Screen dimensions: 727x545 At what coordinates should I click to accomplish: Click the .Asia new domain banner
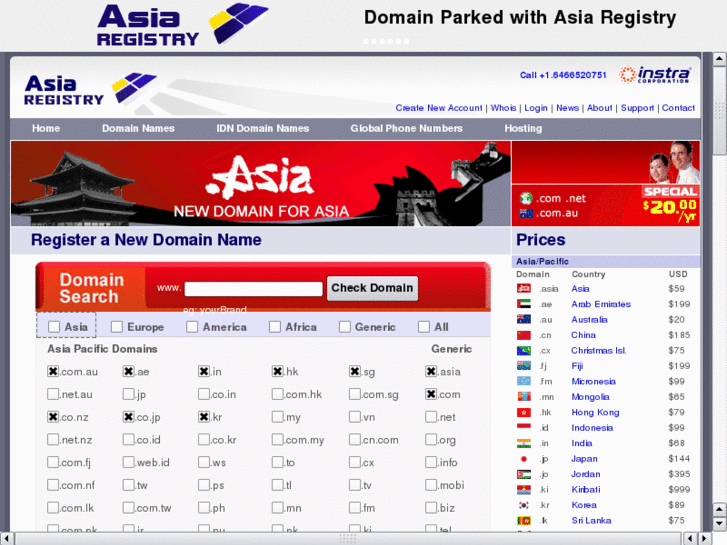coord(261,183)
